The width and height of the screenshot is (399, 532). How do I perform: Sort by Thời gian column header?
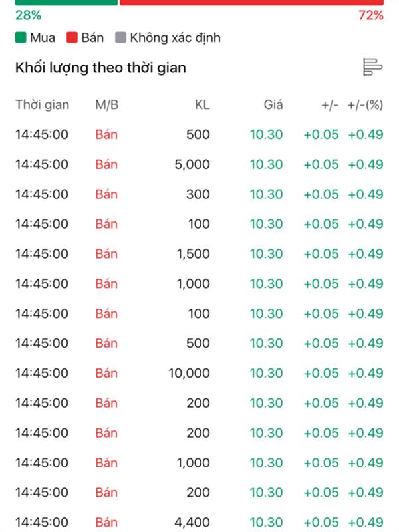click(x=43, y=105)
